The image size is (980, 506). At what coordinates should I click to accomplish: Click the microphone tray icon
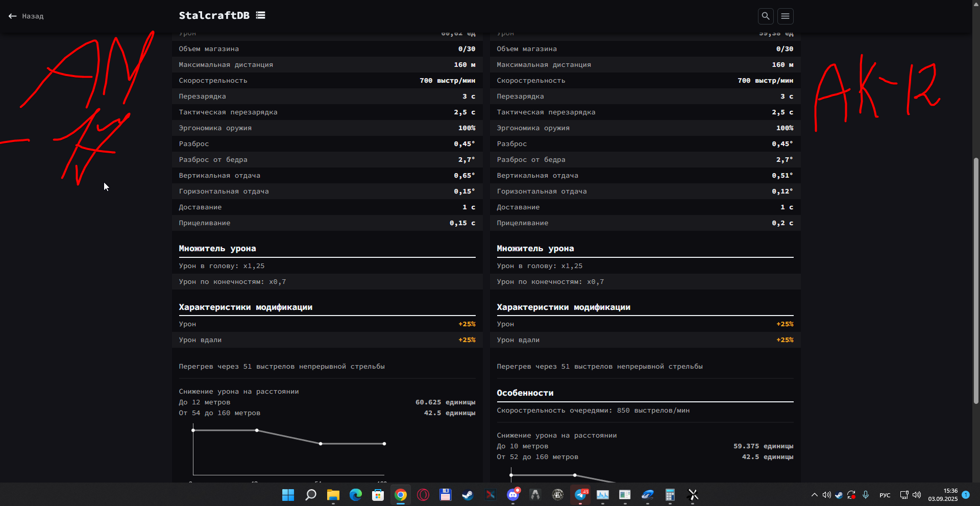(866, 495)
